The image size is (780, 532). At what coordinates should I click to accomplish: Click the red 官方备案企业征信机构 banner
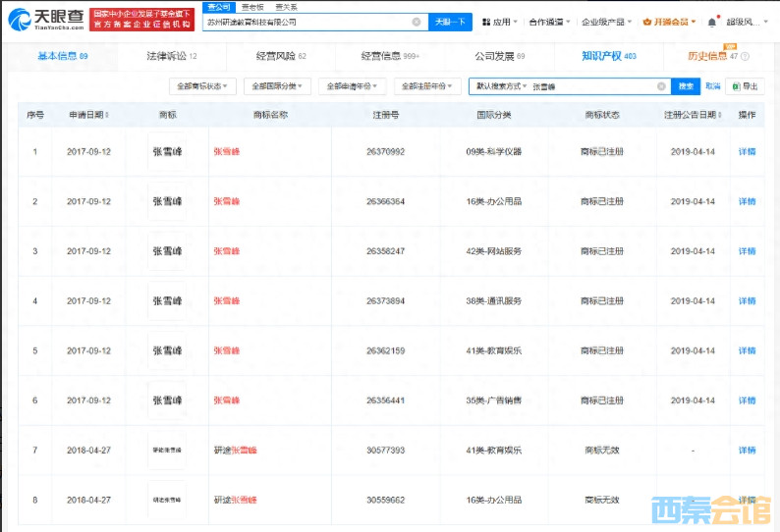point(141,20)
